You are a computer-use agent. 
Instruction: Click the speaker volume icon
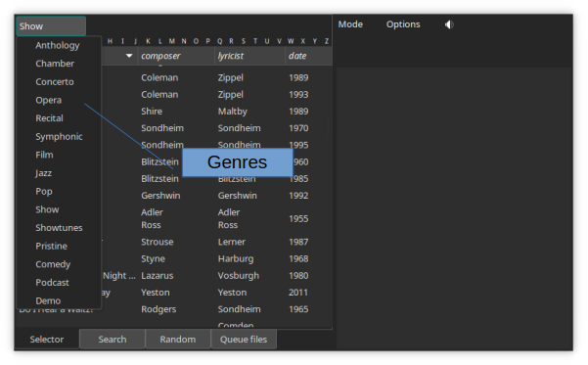(x=449, y=24)
